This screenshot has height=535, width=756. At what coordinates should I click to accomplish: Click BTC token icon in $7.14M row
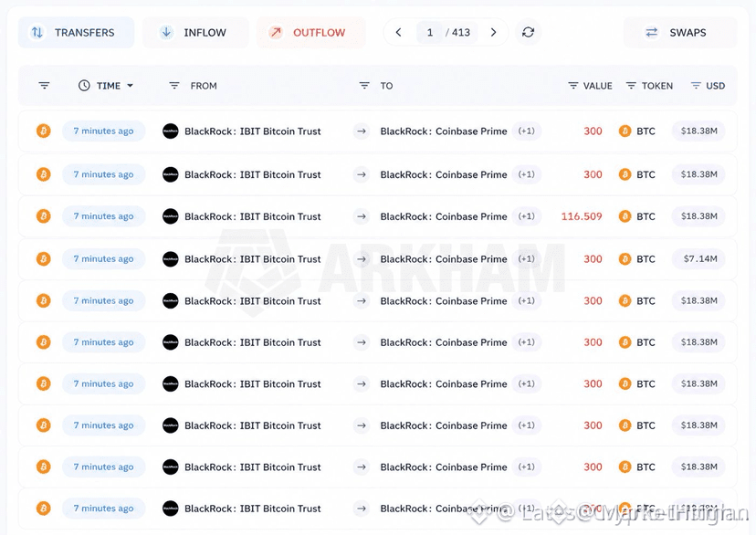(x=625, y=258)
